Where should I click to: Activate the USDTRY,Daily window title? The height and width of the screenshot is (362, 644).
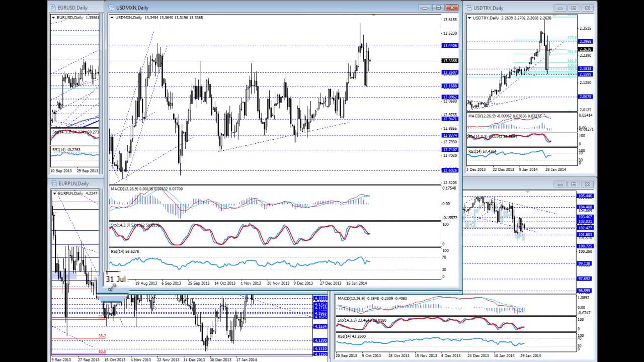pos(489,8)
